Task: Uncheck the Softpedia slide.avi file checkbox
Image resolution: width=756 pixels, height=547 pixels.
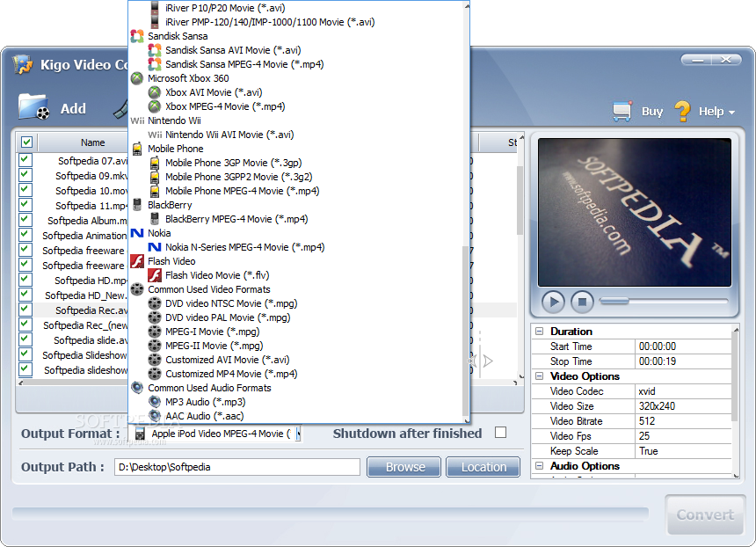Action: click(x=25, y=339)
